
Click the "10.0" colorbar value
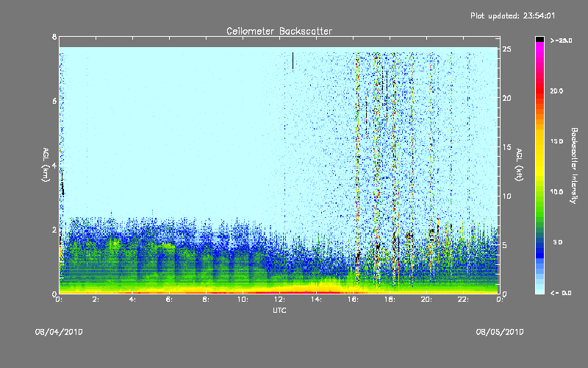556,191
